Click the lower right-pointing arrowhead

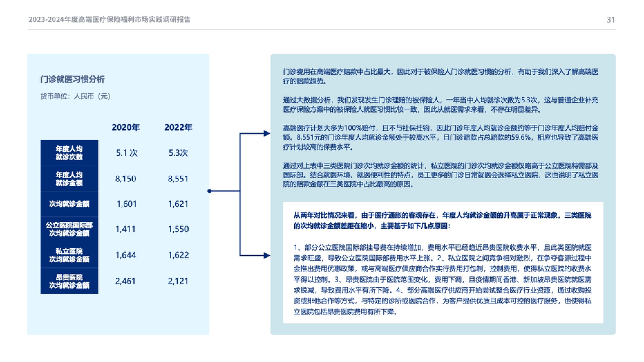[267, 255]
